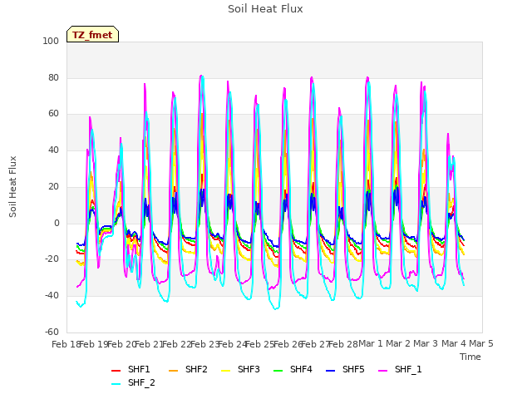
Task: Click the TZ_fmet annotation label
Action: [92, 35]
